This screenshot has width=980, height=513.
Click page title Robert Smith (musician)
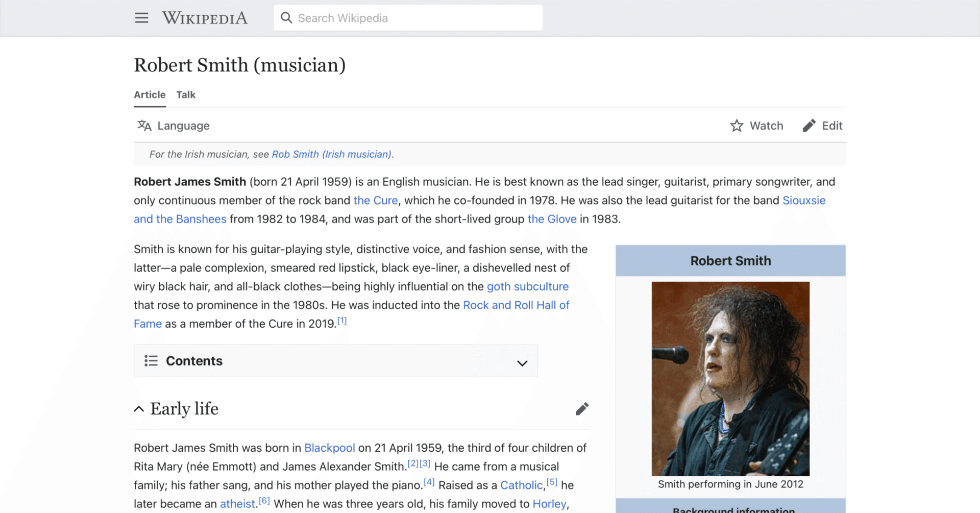tap(240, 65)
